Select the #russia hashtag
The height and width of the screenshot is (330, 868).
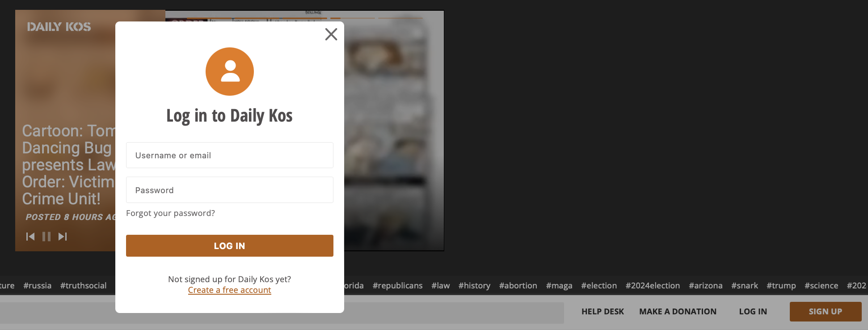38,286
